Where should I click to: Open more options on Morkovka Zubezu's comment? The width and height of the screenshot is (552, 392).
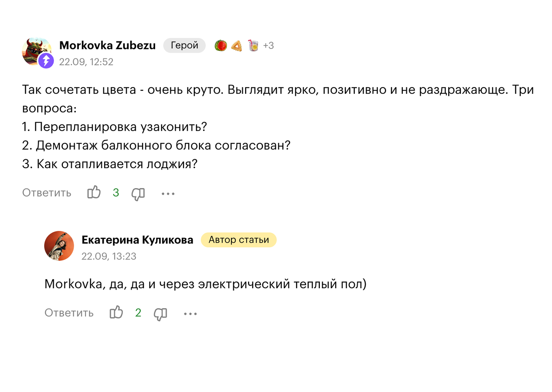click(x=168, y=194)
